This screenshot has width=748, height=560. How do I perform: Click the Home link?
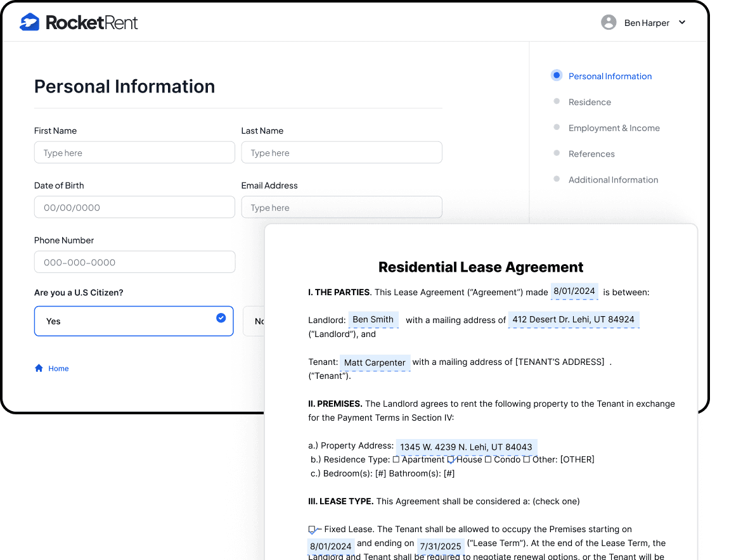tap(57, 368)
